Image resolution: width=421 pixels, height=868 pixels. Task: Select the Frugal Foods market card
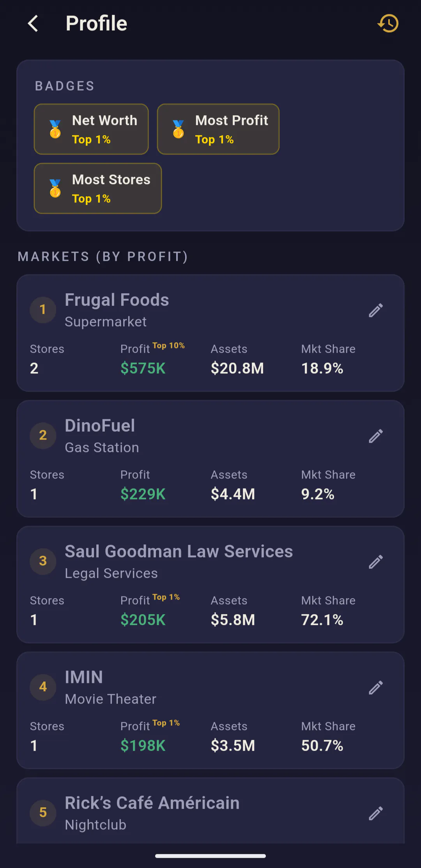(210, 333)
